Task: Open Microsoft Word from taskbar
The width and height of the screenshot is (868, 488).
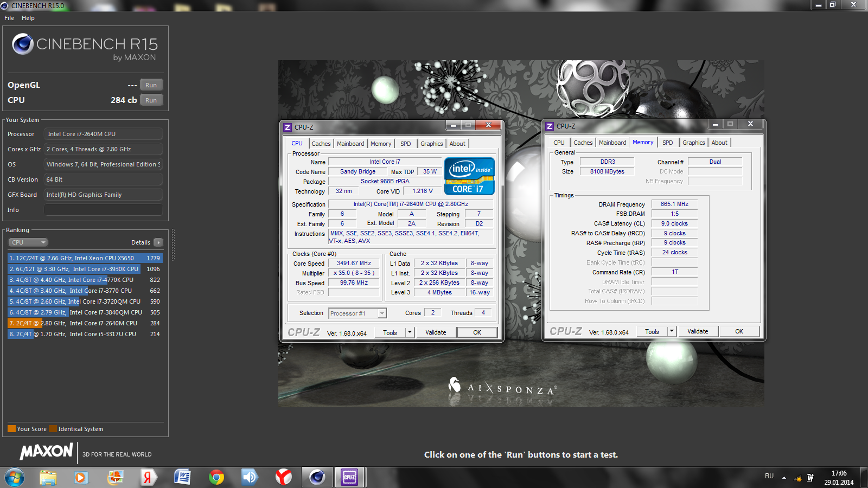Action: click(x=182, y=477)
